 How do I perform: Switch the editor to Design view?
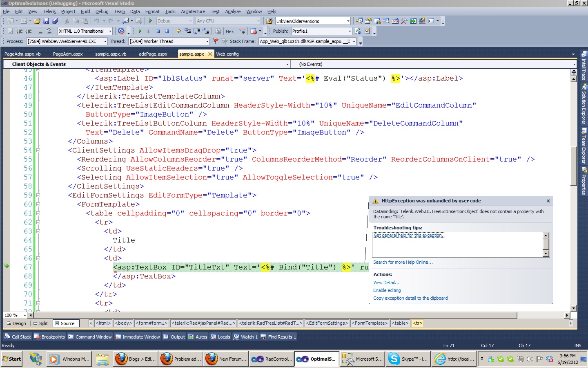point(16,323)
